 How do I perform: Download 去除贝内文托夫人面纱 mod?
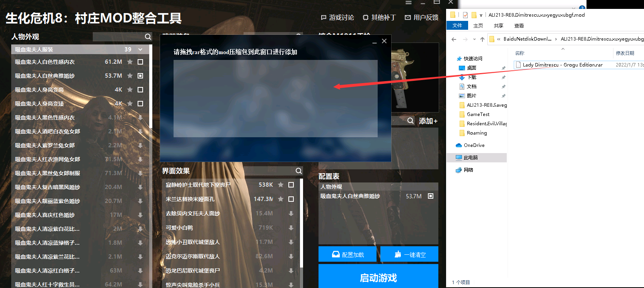click(291, 213)
